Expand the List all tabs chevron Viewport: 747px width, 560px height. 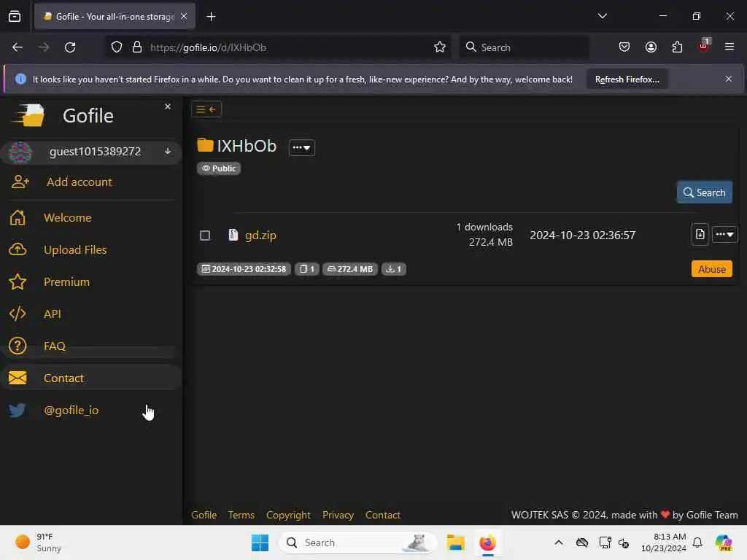point(602,16)
